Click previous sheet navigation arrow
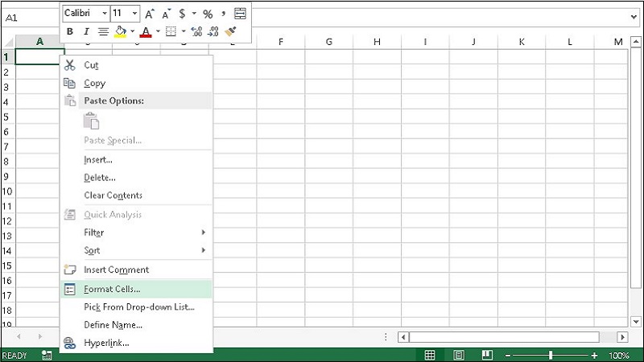Image resolution: width=644 pixels, height=362 pixels. pos(19,336)
